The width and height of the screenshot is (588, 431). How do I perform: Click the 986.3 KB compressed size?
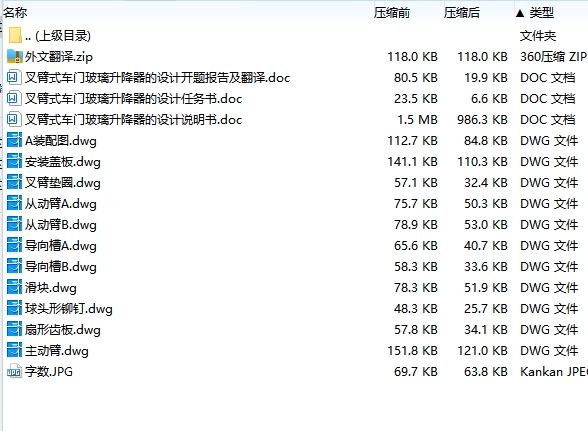[x=482, y=119]
